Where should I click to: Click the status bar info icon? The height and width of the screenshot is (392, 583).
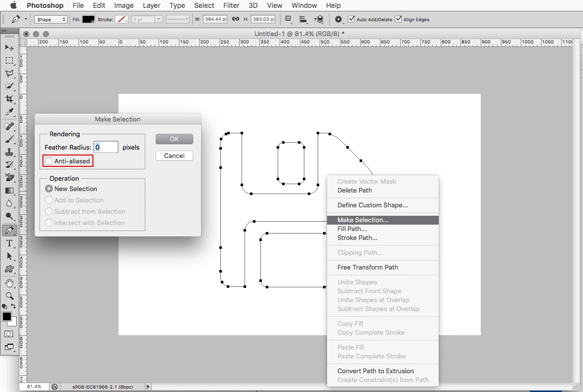pyautogui.click(x=55, y=387)
